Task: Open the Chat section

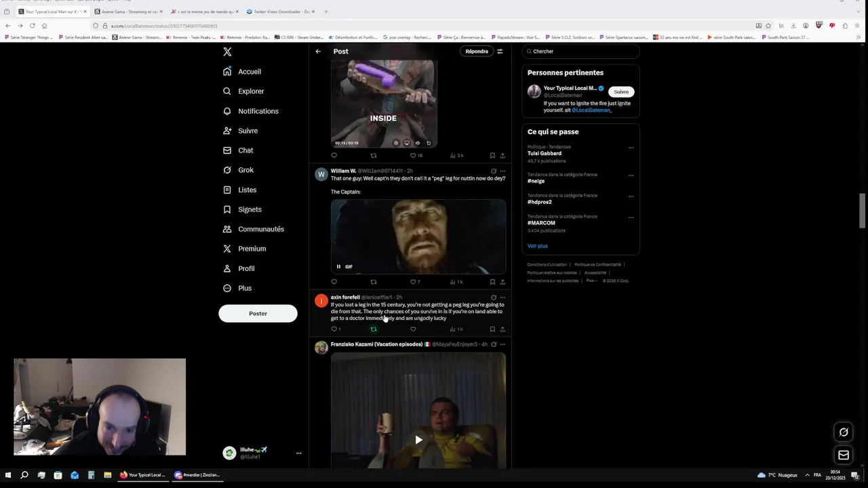Action: [x=238, y=150]
